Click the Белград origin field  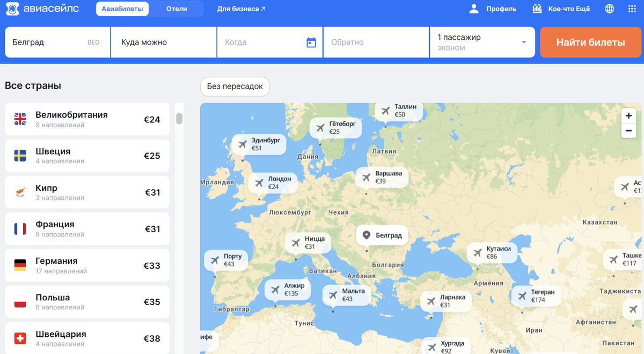57,42
